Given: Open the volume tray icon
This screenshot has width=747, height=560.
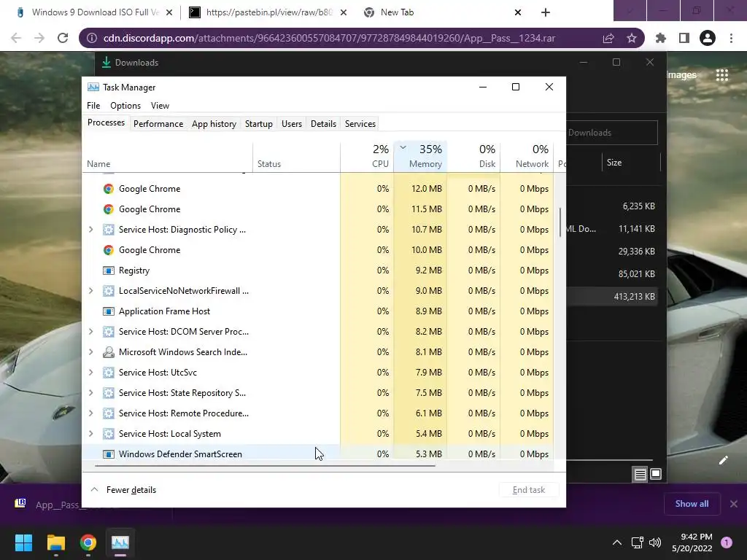Looking at the screenshot, I should point(655,542).
